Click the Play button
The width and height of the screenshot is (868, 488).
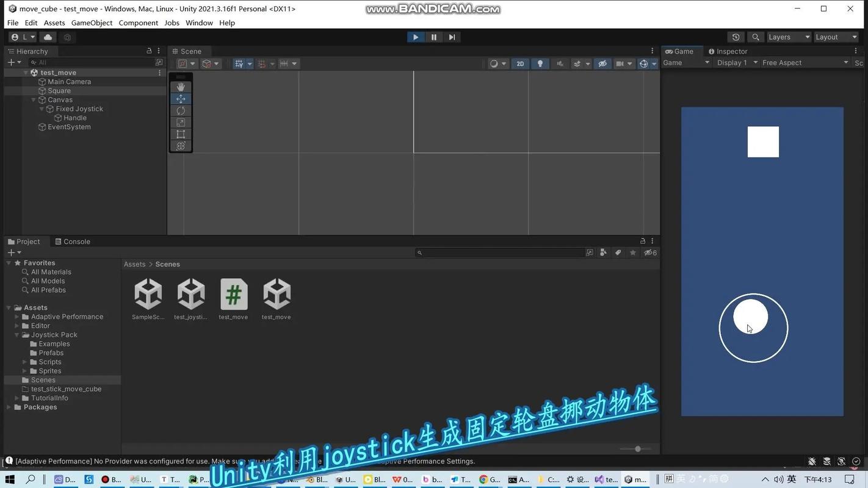click(416, 37)
